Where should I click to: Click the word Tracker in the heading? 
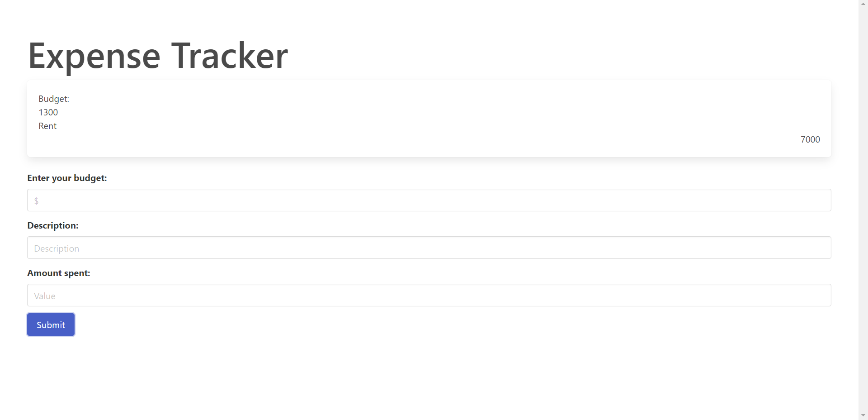pos(230,55)
